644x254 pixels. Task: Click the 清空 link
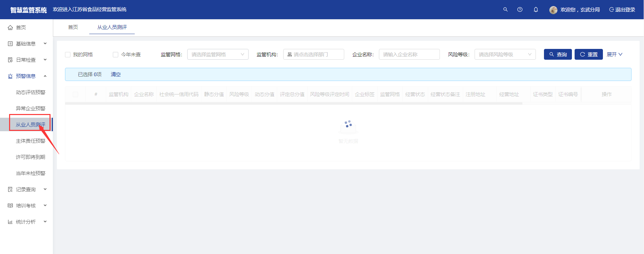point(116,74)
